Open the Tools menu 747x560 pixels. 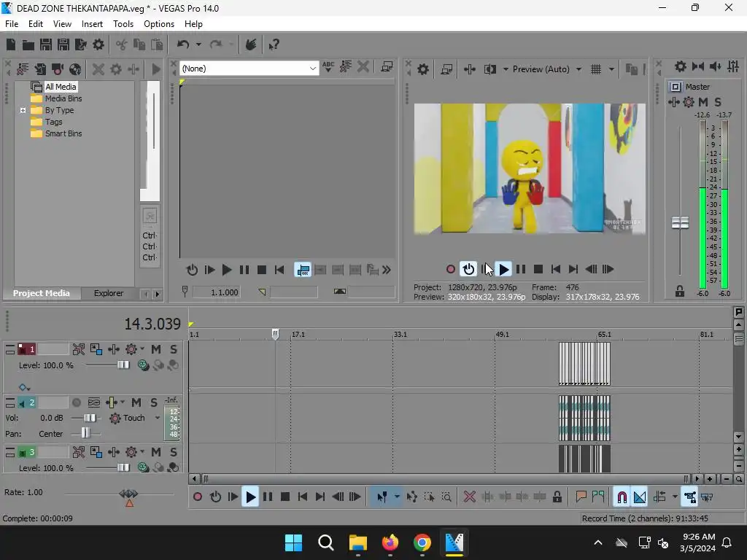coord(123,24)
